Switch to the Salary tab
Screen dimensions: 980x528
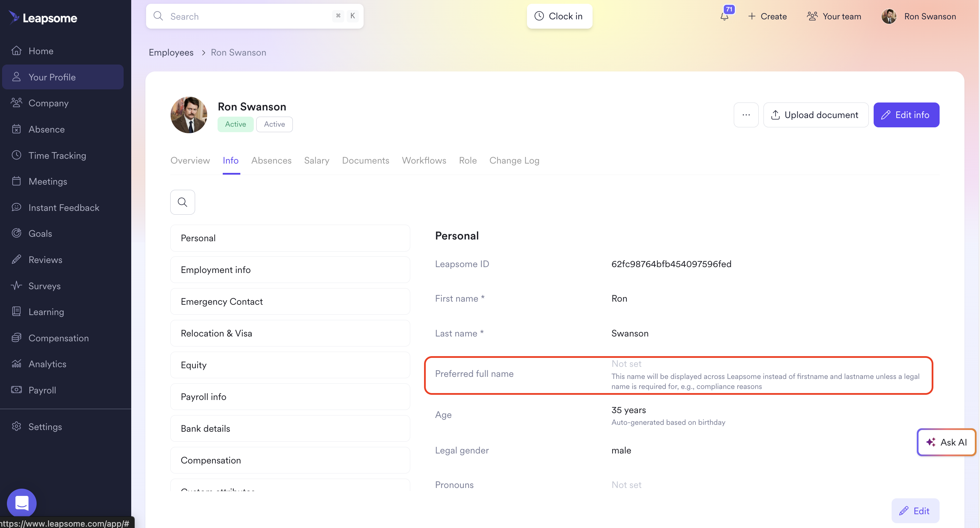click(x=317, y=160)
